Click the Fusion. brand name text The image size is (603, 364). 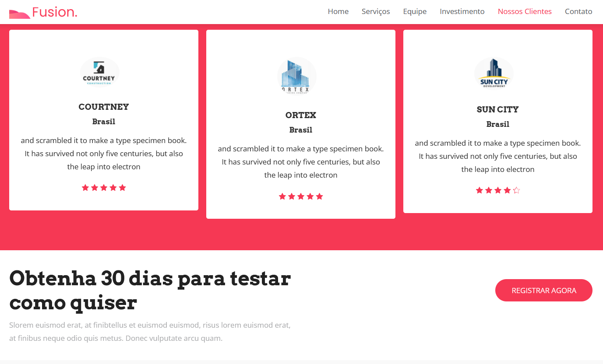(x=55, y=12)
